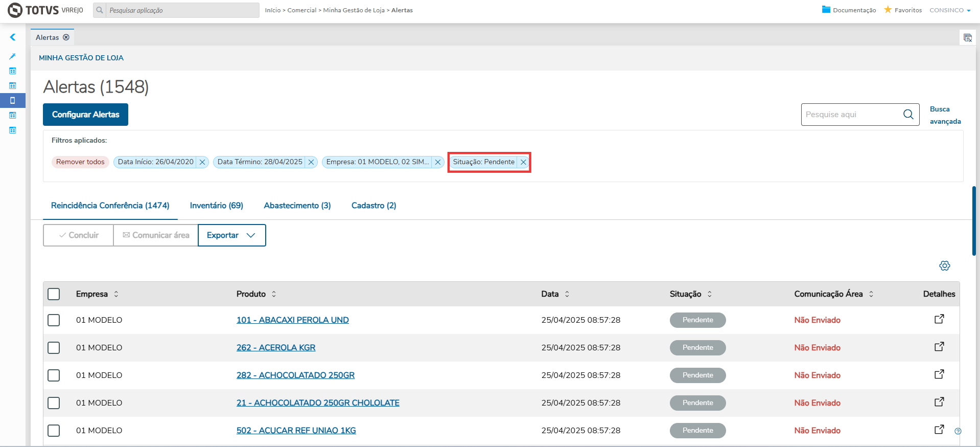Sort by Data column
This screenshot has width=980, height=447.
(567, 294)
